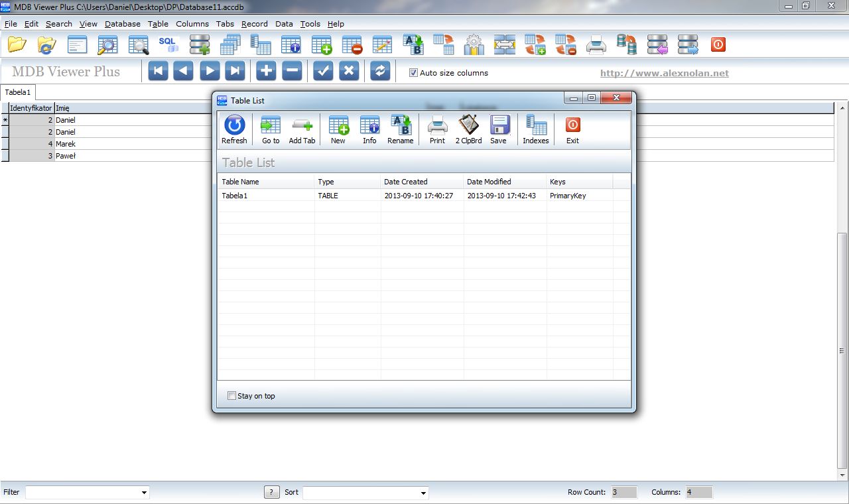This screenshot has height=504, width=849.
Task: Open the Record menu
Action: (x=255, y=24)
